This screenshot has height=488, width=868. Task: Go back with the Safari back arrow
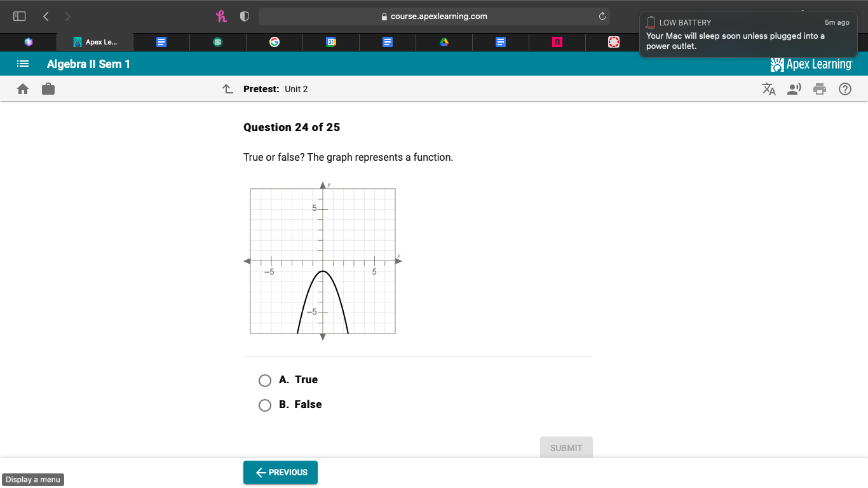tap(46, 17)
